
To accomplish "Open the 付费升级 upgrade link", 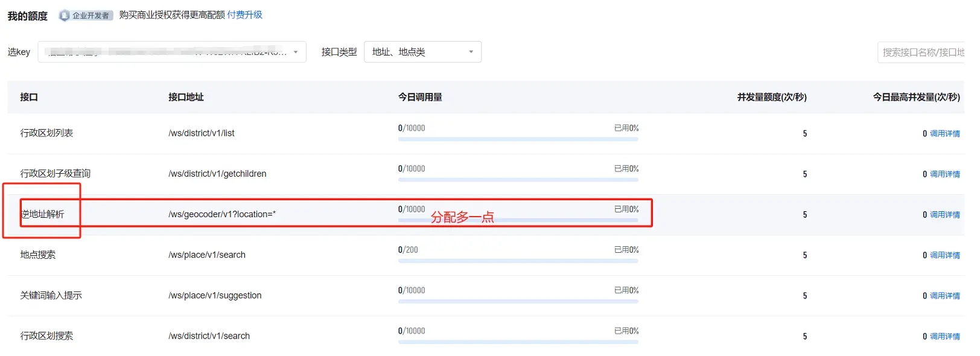I will (x=244, y=15).
